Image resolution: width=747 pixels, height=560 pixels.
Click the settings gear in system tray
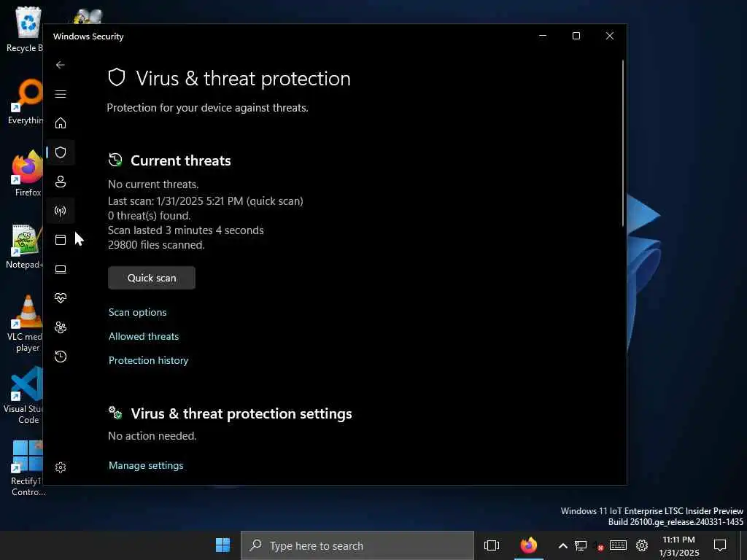tap(642, 545)
